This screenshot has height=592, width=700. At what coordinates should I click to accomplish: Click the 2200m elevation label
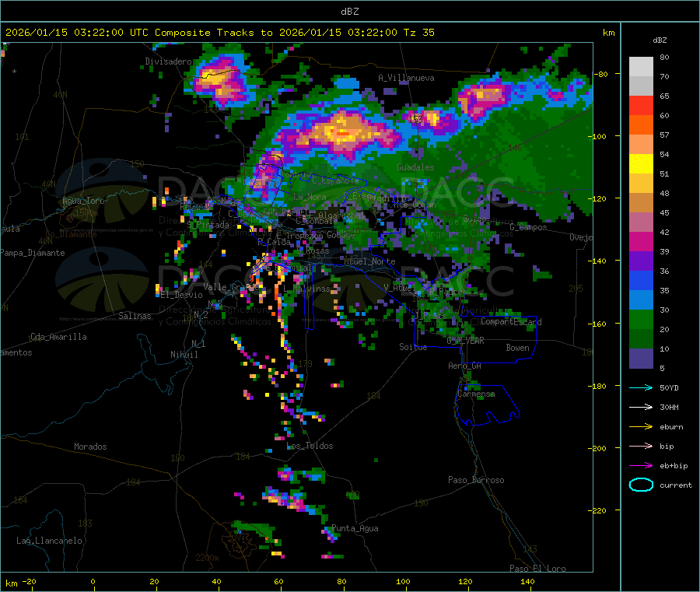point(207,558)
